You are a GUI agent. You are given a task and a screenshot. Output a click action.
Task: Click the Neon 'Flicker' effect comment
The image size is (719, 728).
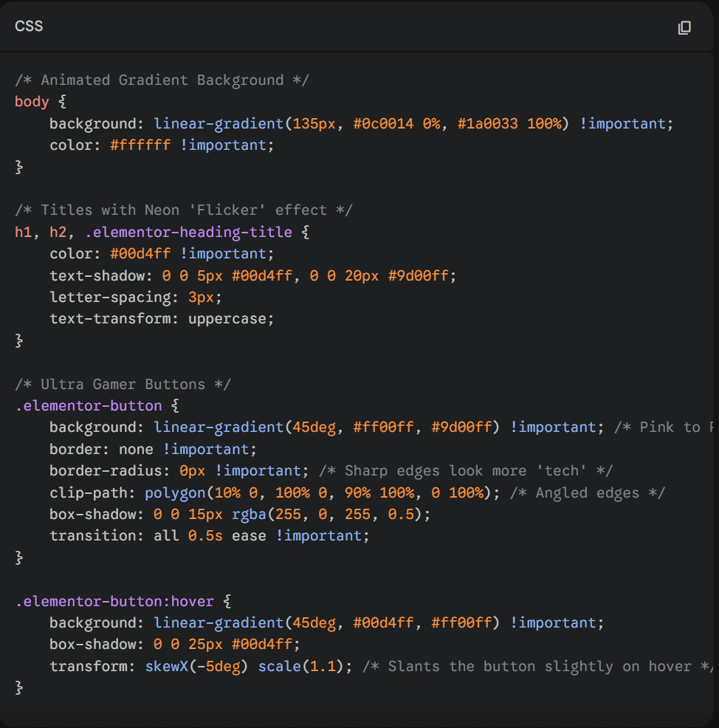(183, 210)
